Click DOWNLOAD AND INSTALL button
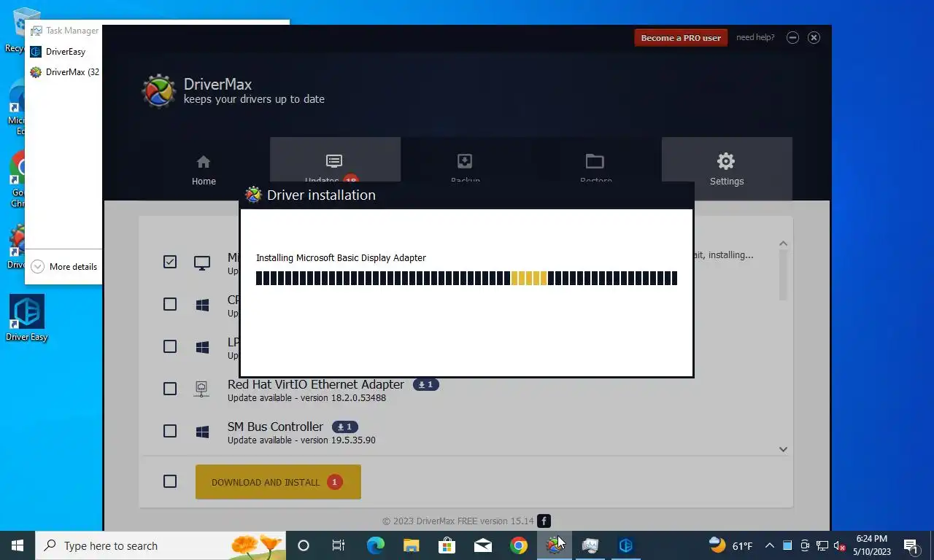Image resolution: width=934 pixels, height=560 pixels. (278, 482)
